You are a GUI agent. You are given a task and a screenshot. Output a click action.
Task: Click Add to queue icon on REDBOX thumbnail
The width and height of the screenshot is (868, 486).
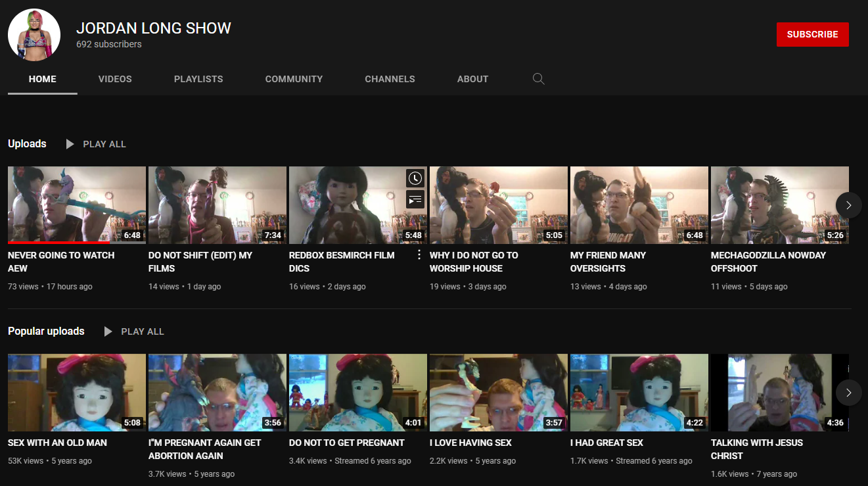(415, 199)
